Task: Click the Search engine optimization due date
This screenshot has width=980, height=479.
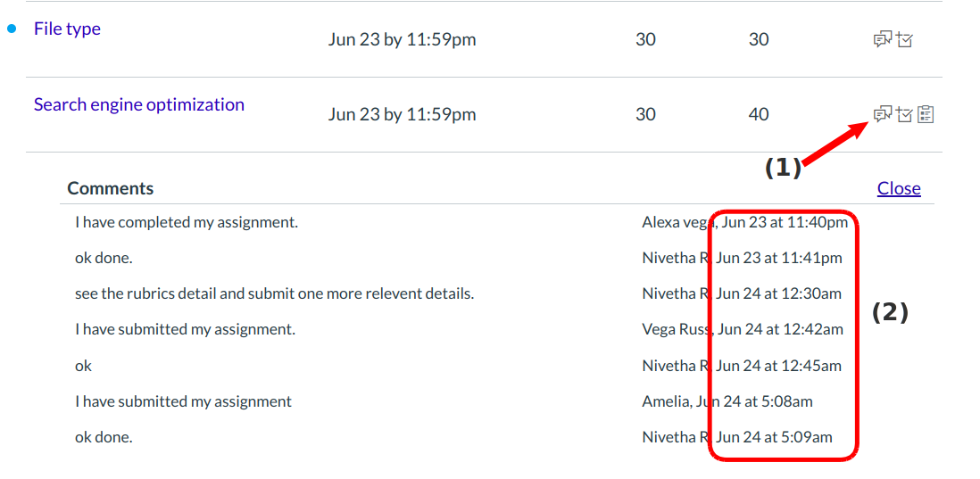Action: tap(402, 114)
